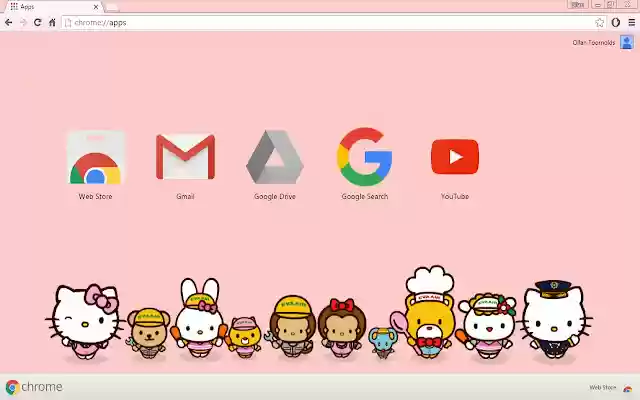Click the Chrome logo in the footer
Screen dimensions: 640x400
tap(34, 387)
